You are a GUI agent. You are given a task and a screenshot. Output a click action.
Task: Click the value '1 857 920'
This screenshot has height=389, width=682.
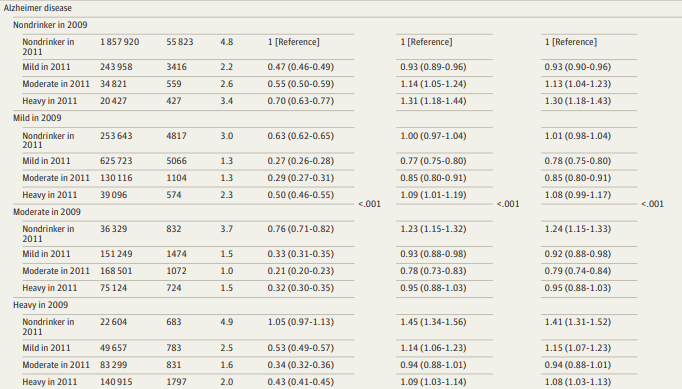[120, 42]
